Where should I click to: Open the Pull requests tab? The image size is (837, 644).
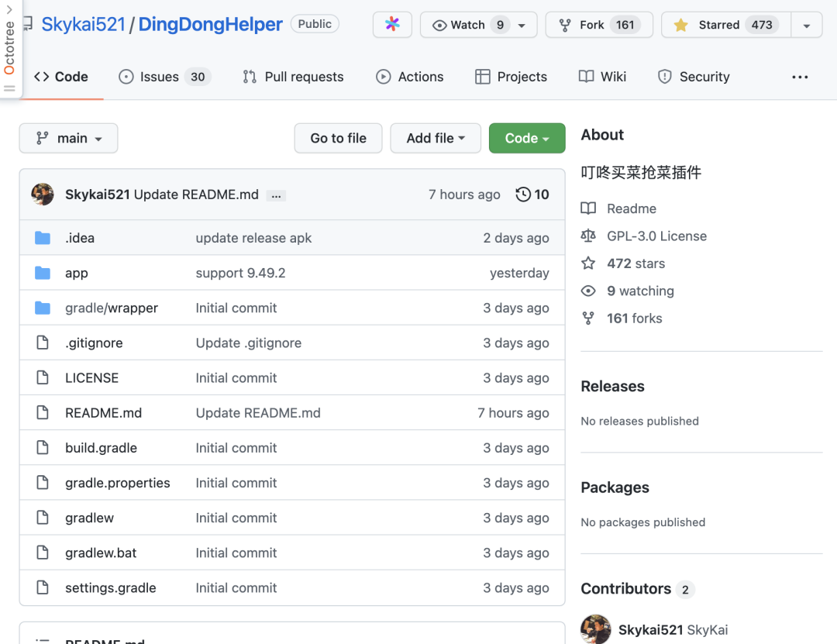point(293,77)
